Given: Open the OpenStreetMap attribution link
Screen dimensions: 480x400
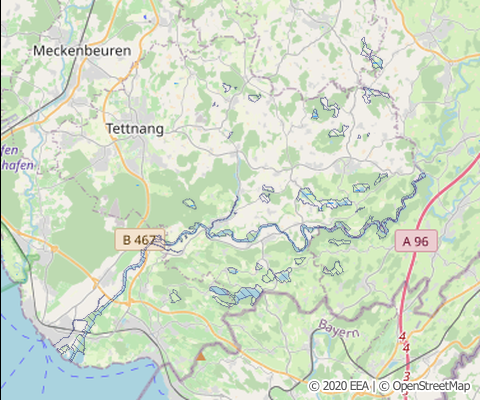Looking at the screenshot, I should click(431, 386).
